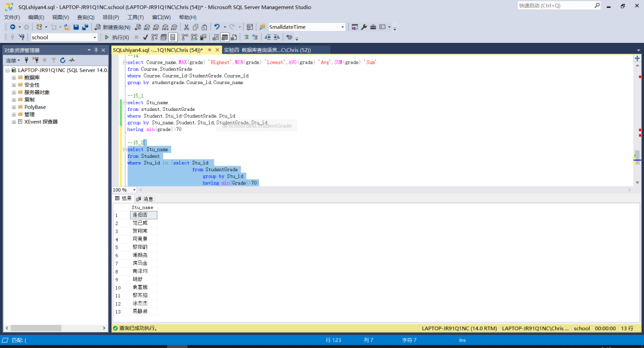Click the Cut (scissors) icon
Image resolution: width=644 pixels, height=348 pixels.
coord(187,27)
